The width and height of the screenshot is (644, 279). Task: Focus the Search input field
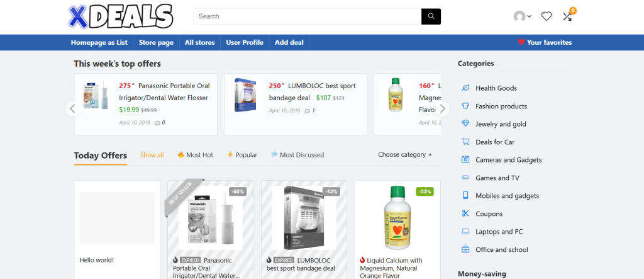pyautogui.click(x=308, y=16)
